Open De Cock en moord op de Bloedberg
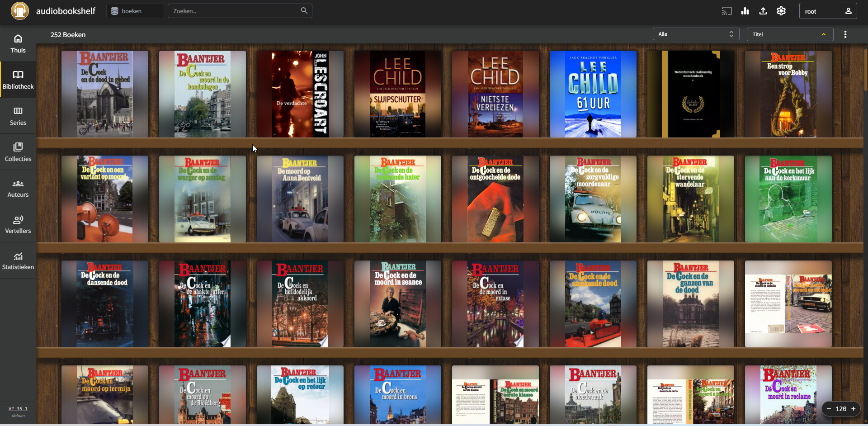The width and height of the screenshot is (868, 426). (x=203, y=394)
